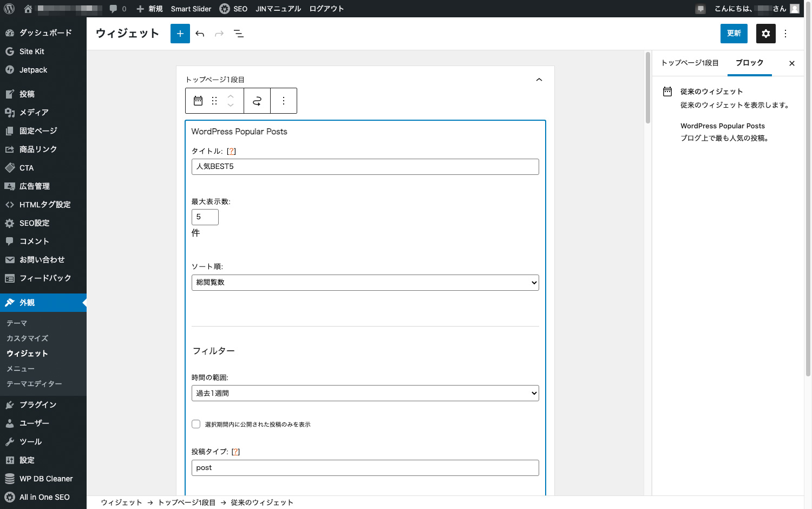
Task: Undo the last change
Action: point(200,34)
